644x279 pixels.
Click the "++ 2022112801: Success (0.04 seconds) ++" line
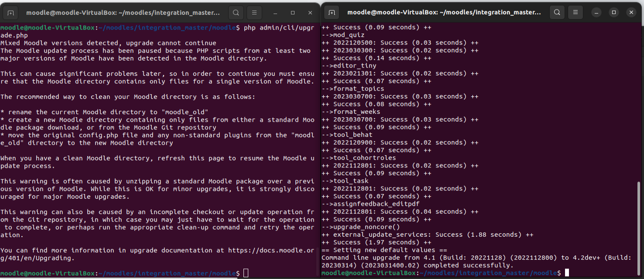[x=400, y=211]
